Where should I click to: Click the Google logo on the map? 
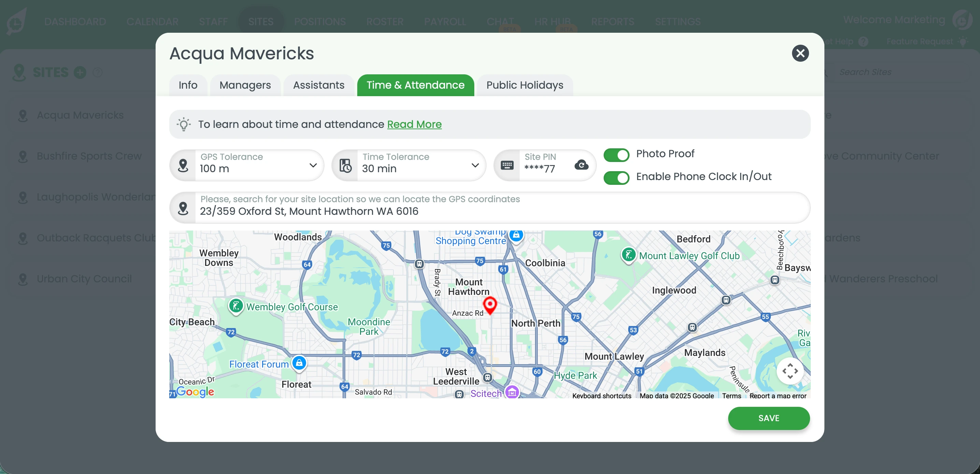click(195, 392)
